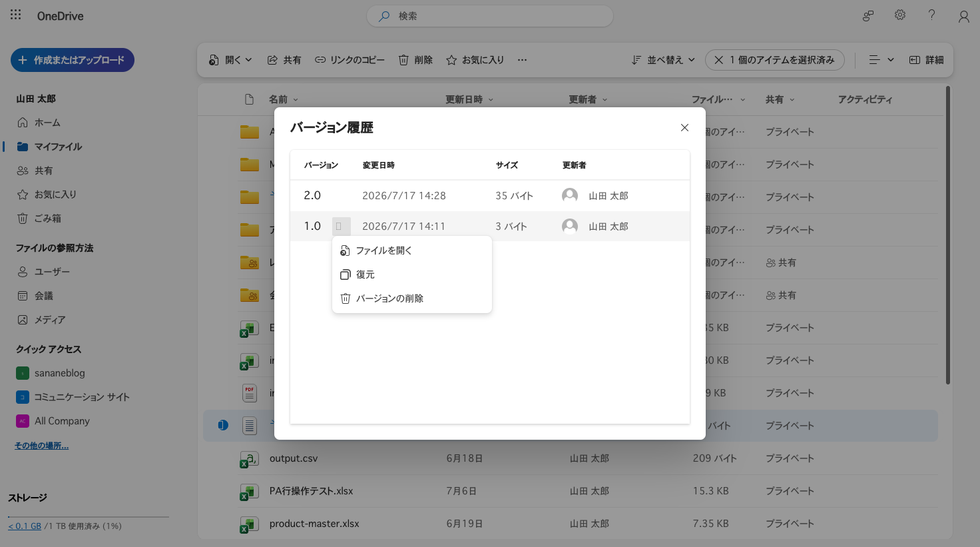This screenshot has height=547, width=980.
Task: Open the app launcher grid icon
Action: (16, 15)
